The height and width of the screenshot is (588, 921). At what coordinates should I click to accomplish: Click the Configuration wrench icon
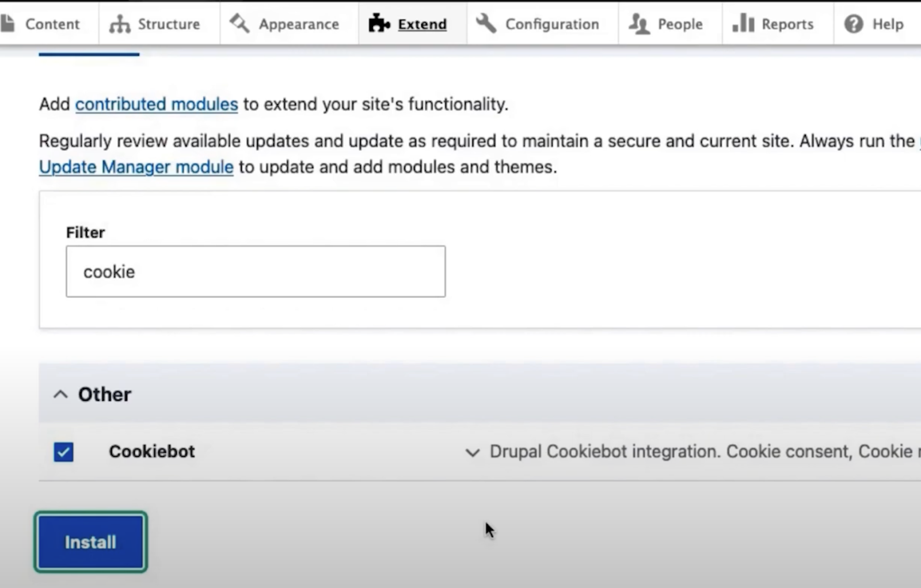click(486, 24)
